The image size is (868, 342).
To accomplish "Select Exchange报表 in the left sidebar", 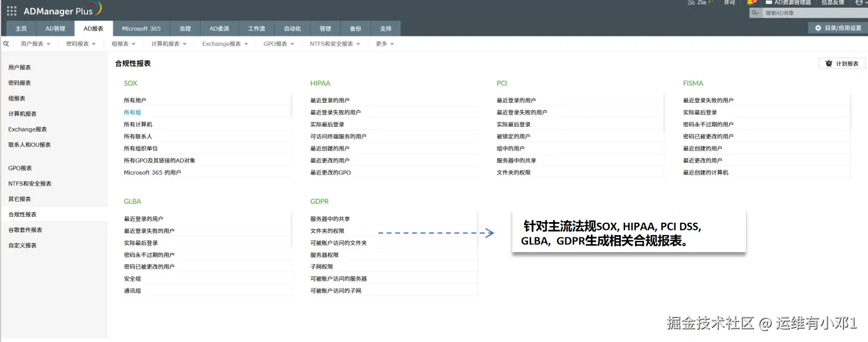I will pos(28,129).
